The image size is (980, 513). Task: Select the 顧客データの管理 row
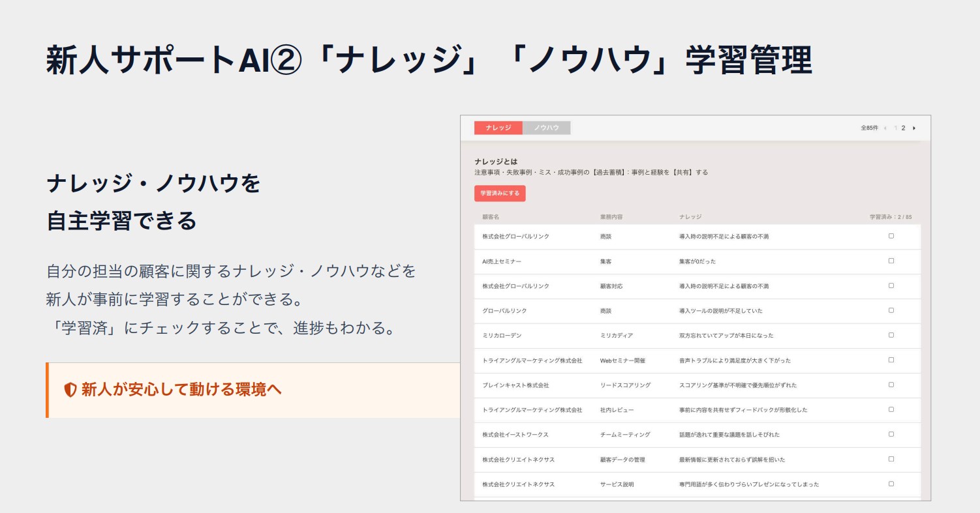pyautogui.click(x=622, y=460)
